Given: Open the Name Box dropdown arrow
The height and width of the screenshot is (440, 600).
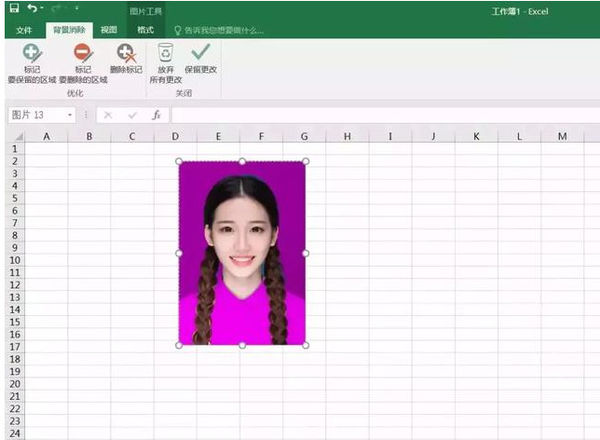Looking at the screenshot, I should point(70,115).
